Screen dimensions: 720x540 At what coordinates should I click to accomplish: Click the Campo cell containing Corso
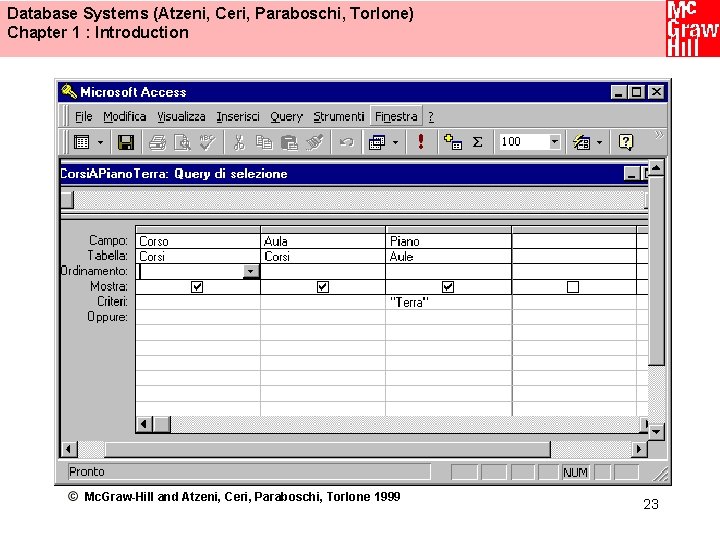coord(198,241)
